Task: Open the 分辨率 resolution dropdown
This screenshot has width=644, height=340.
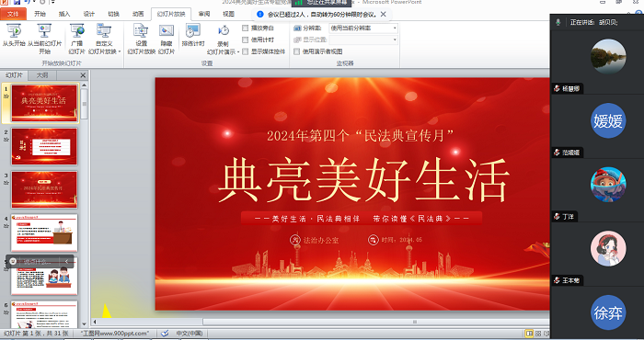Action: coord(363,28)
